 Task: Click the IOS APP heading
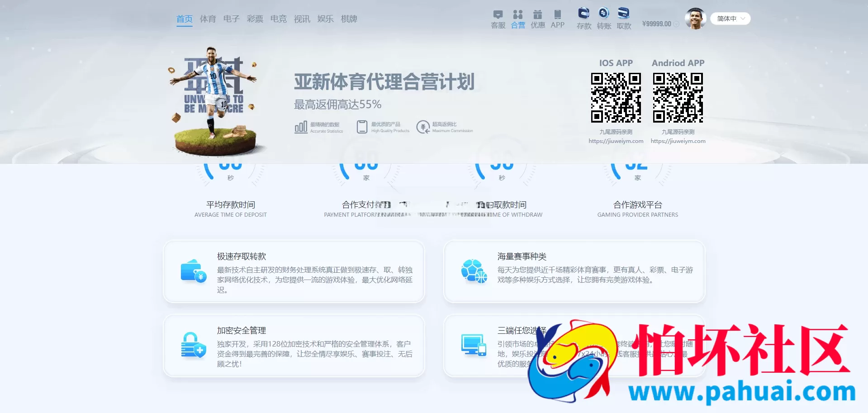(x=616, y=63)
